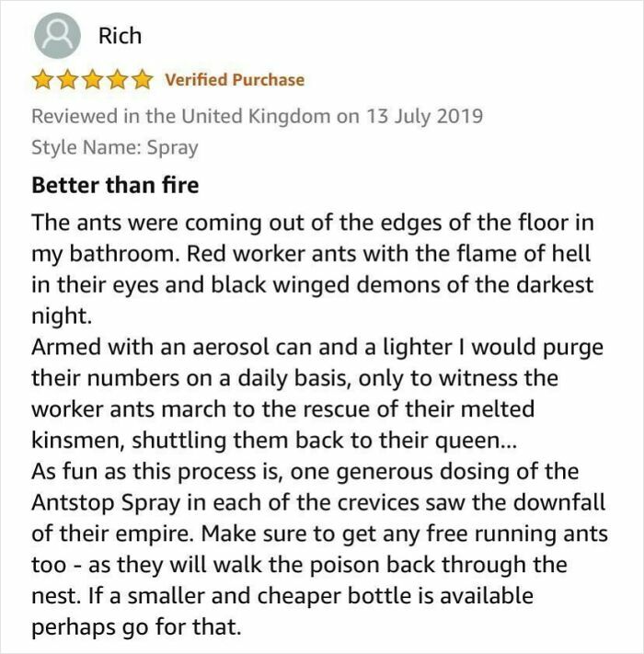Click the Verified Purchase label

coord(234,80)
